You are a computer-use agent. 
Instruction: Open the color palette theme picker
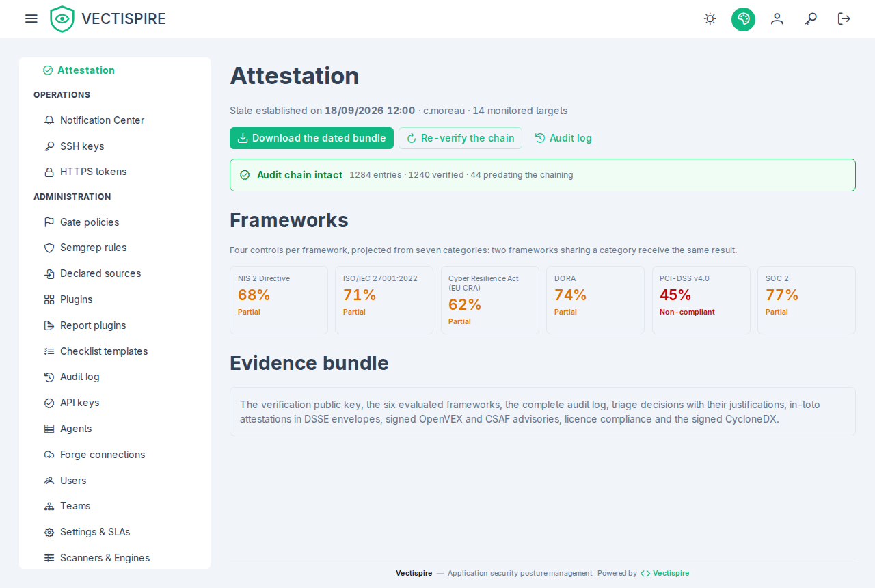[743, 19]
